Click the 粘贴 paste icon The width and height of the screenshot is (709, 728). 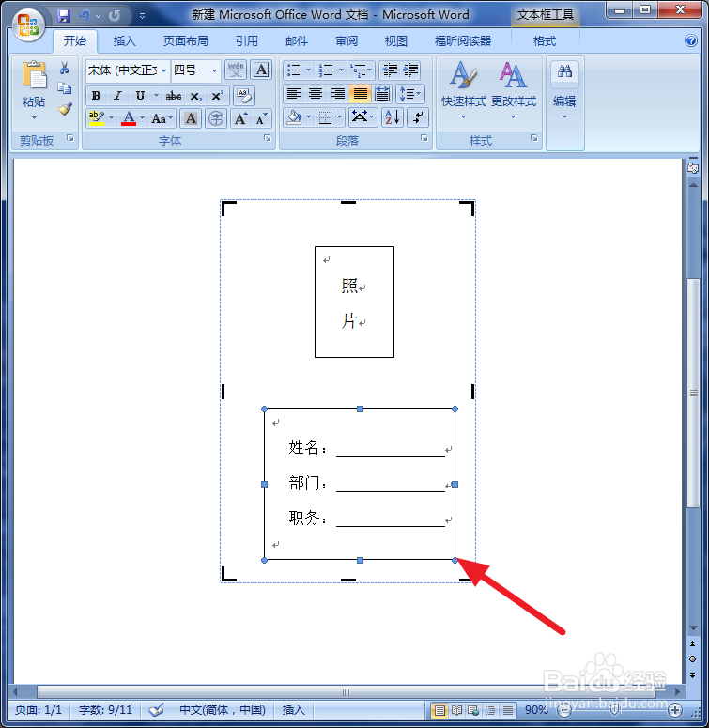click(34, 75)
